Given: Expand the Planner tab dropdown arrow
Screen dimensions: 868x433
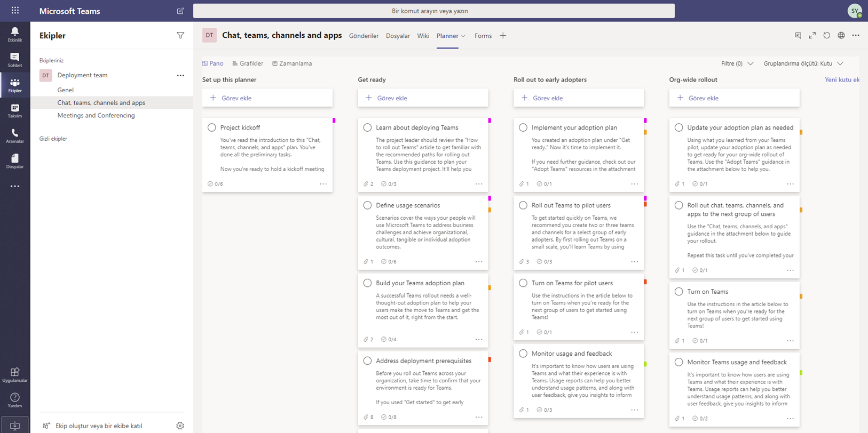Looking at the screenshot, I should (x=463, y=36).
